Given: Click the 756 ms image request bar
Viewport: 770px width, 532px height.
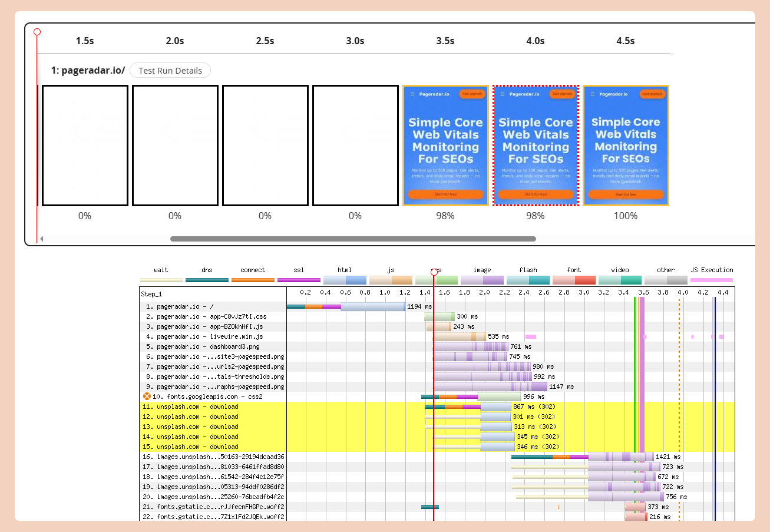Looking at the screenshot, I should point(590,497).
